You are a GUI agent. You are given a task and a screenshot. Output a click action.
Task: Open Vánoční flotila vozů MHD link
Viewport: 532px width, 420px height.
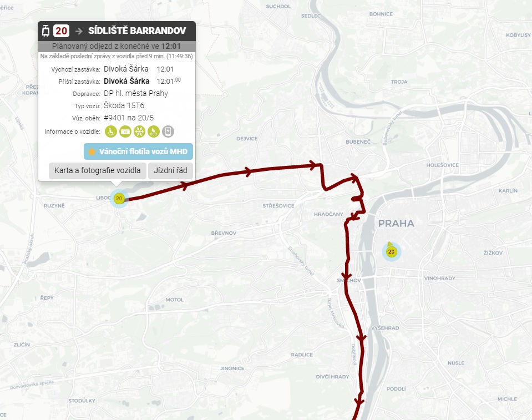coord(139,151)
